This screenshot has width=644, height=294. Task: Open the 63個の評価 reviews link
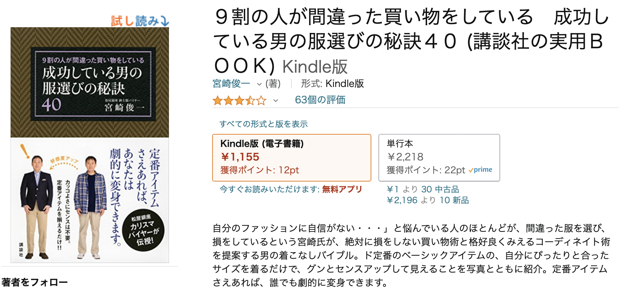click(320, 100)
